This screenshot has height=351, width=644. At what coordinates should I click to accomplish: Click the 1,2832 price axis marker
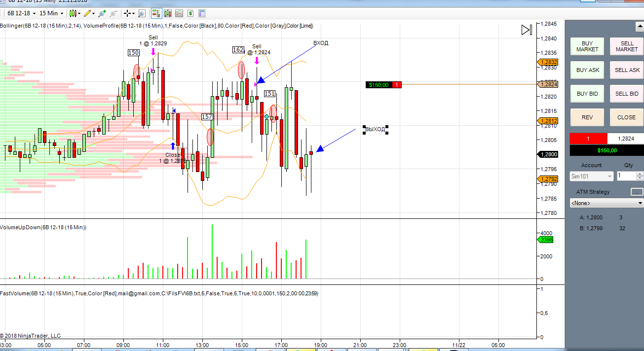pos(548,62)
